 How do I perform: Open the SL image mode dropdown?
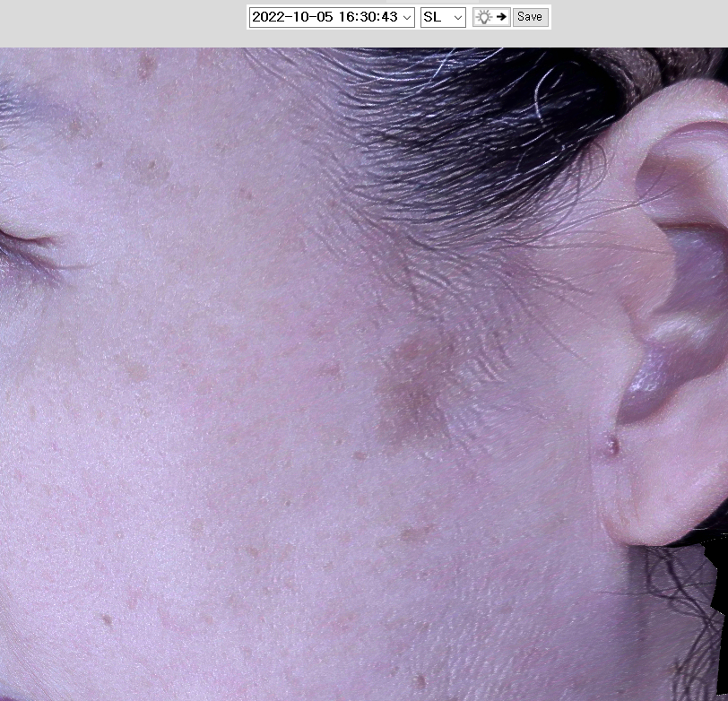pos(443,17)
